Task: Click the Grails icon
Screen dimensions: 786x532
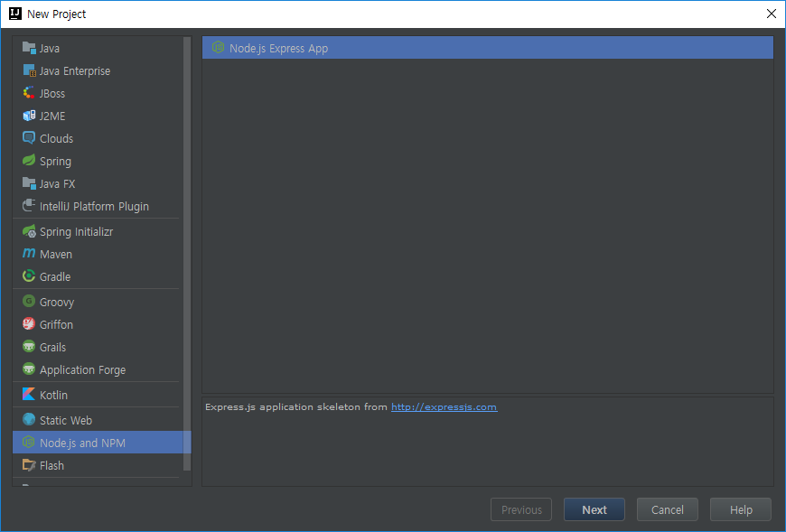Action: tap(29, 347)
